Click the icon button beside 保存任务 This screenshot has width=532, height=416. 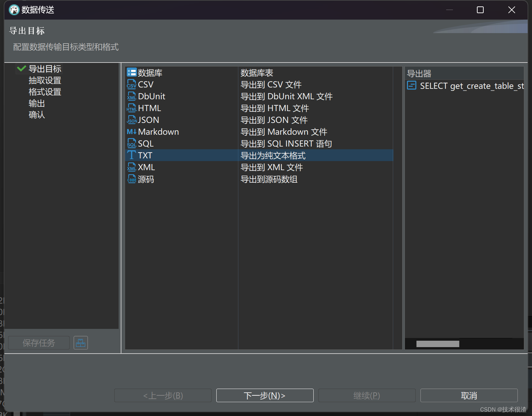(x=81, y=343)
